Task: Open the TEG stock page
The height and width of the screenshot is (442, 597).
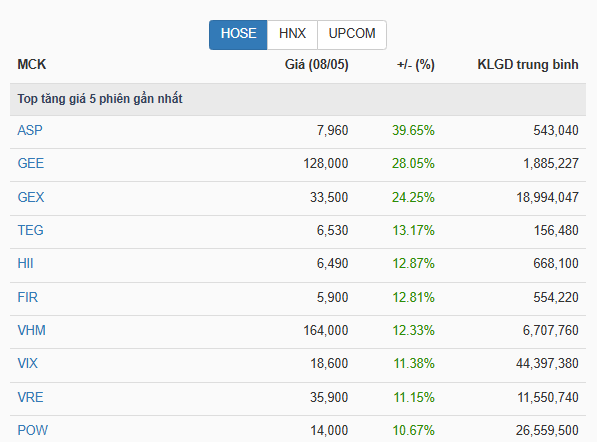Action: (30, 230)
